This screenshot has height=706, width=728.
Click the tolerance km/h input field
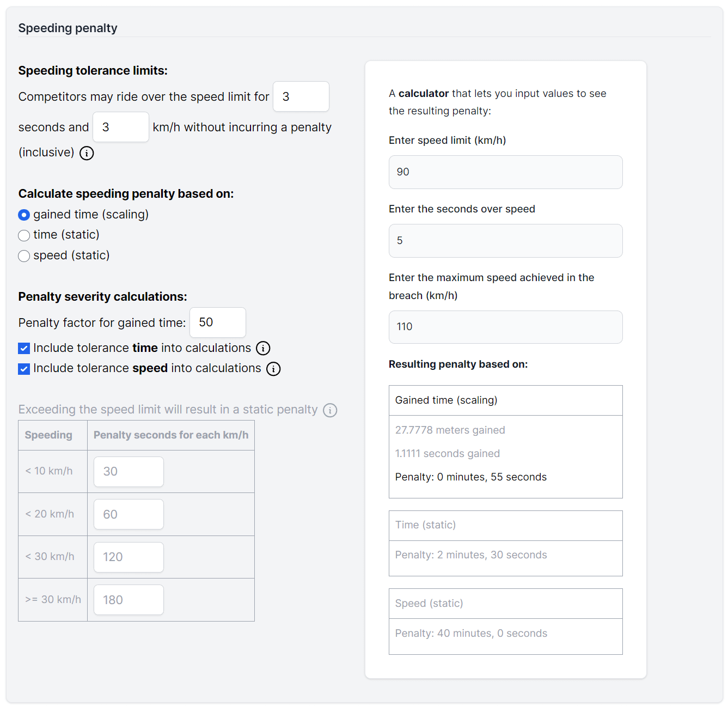click(x=120, y=127)
